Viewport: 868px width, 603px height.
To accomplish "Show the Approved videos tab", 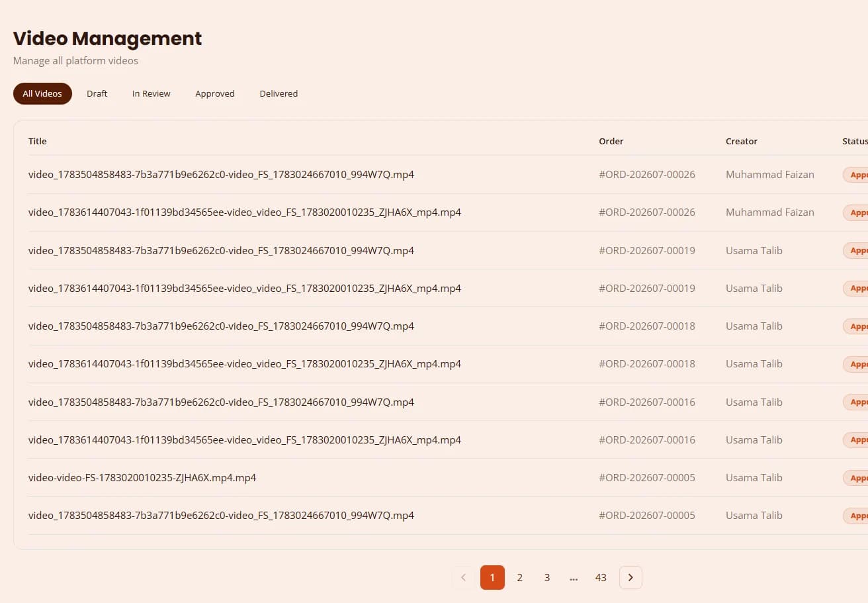I will pos(215,93).
